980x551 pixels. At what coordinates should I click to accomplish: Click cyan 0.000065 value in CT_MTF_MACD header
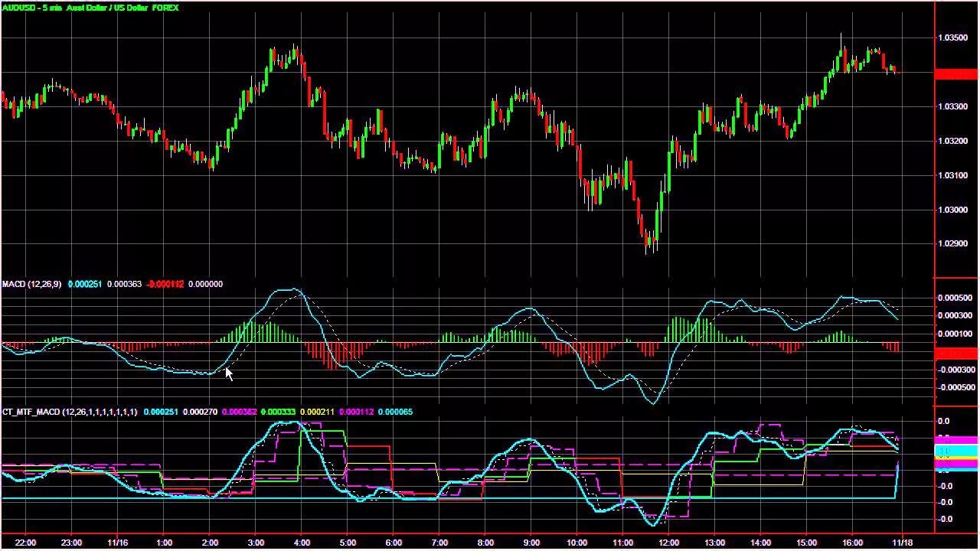(395, 412)
